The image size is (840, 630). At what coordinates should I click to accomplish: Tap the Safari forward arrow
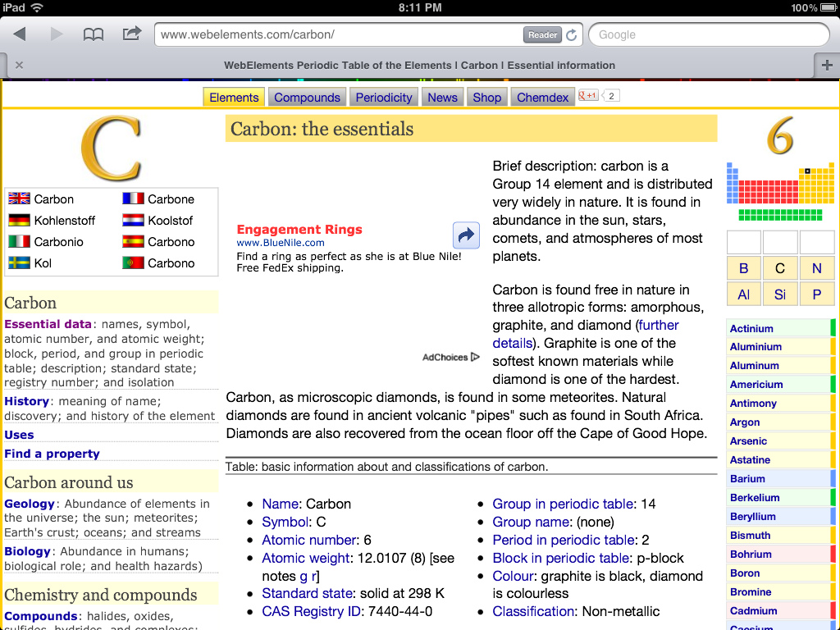pyautogui.click(x=57, y=34)
